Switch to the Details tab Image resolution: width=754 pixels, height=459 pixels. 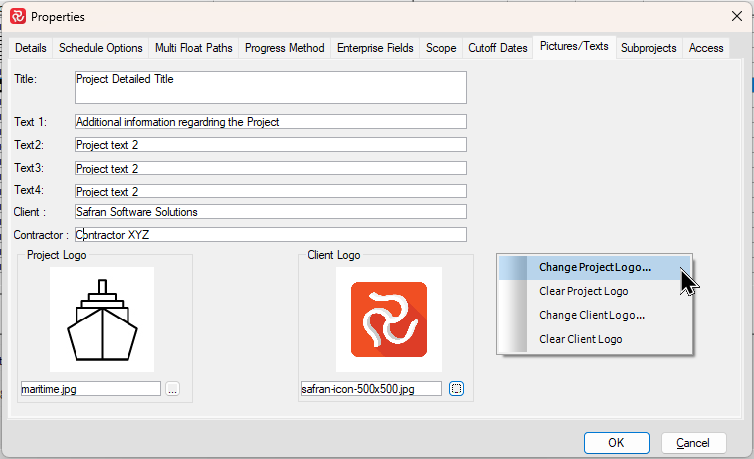coord(31,48)
